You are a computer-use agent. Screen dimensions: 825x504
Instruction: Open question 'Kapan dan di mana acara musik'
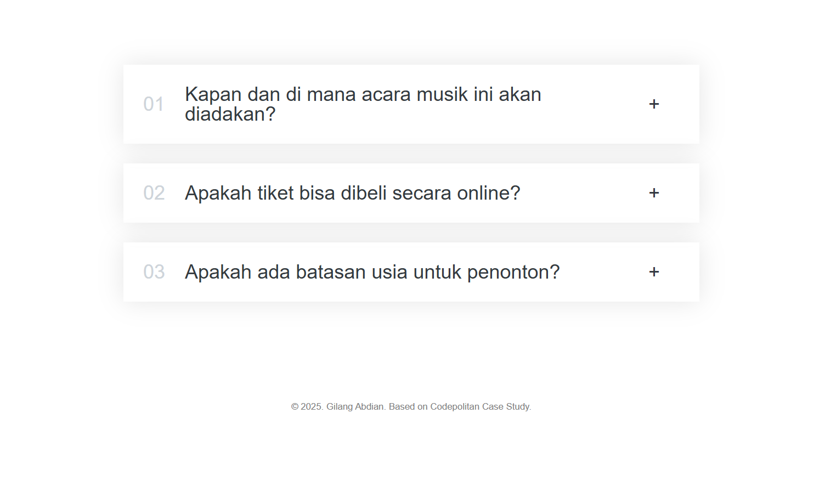363,104
